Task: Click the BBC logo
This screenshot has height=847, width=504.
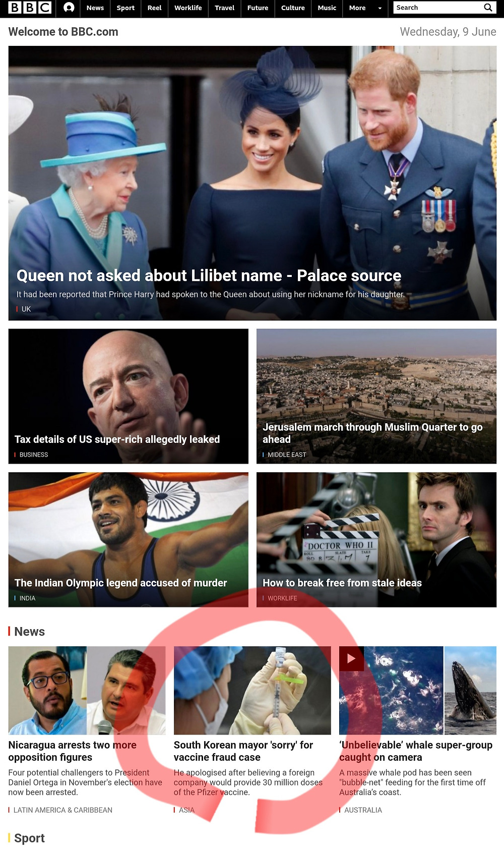Action: coord(30,8)
